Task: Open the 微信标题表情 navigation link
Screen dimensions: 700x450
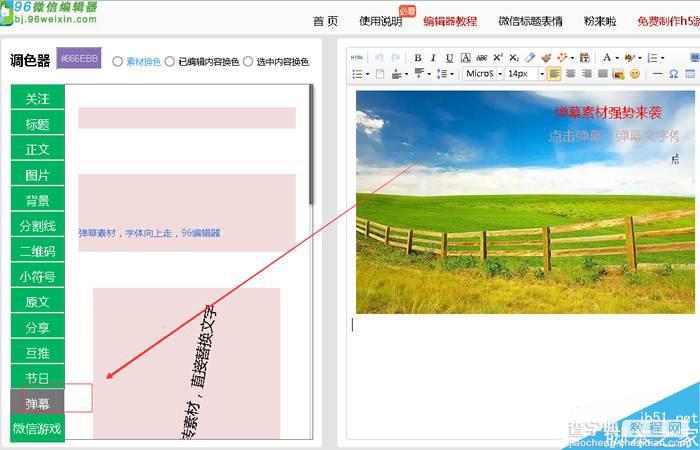Action: pos(530,21)
